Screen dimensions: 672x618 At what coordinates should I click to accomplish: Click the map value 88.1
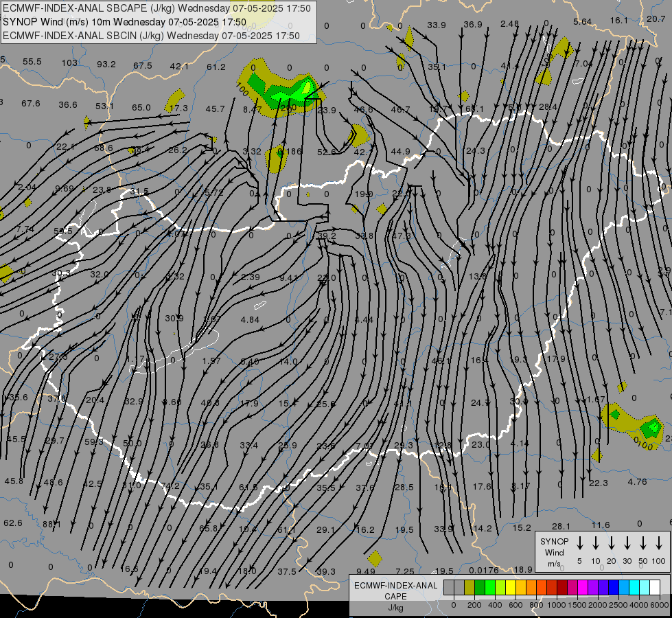tap(52, 525)
